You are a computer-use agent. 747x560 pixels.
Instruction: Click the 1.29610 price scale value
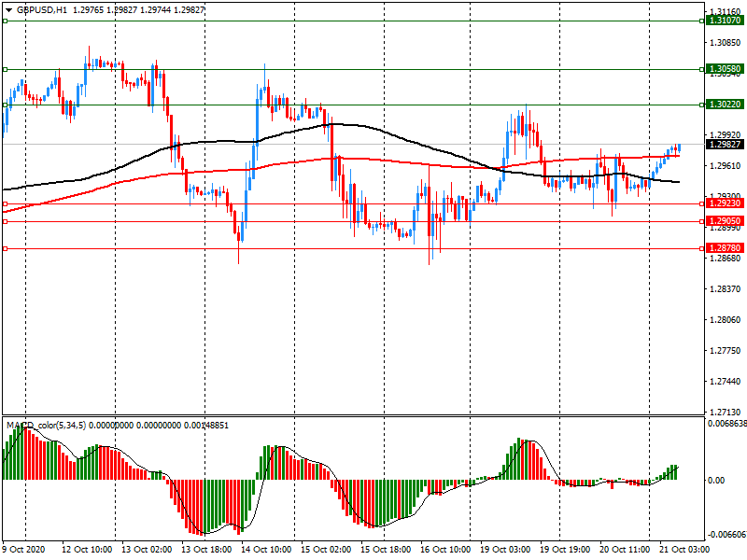(x=726, y=166)
